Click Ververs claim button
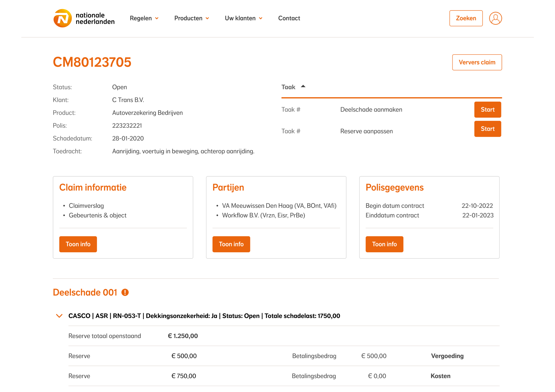555x392 pixels. click(477, 62)
